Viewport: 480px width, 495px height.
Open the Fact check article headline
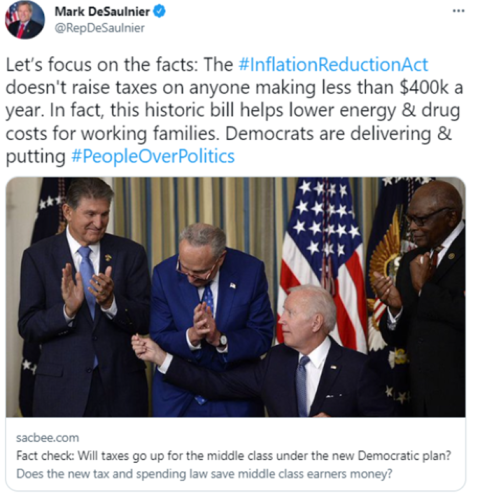coord(234,456)
